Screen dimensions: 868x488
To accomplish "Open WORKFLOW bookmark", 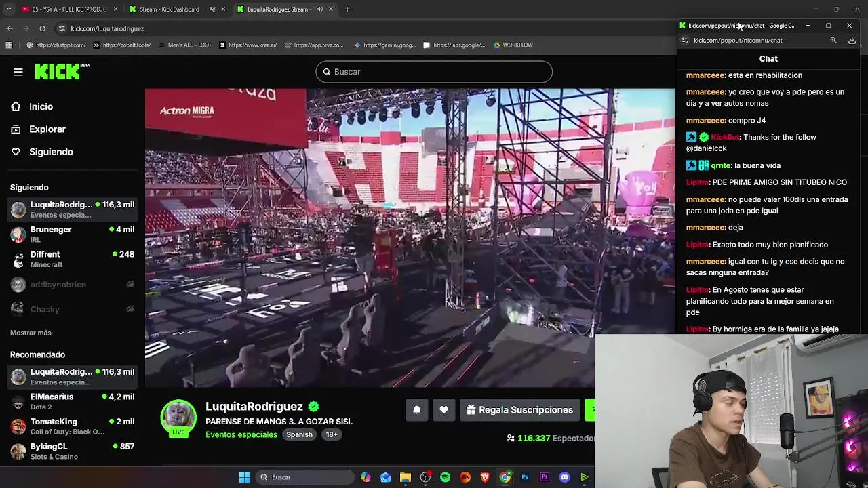I will coord(513,45).
